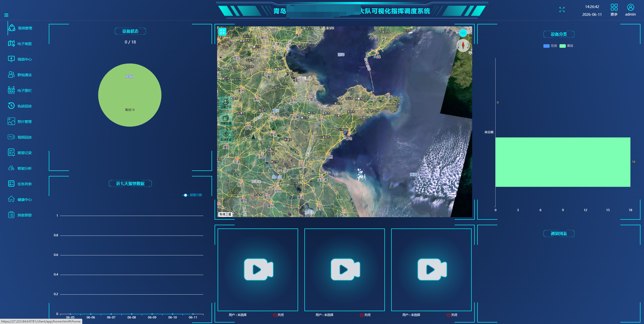This screenshot has height=324, width=644.
Task: Open the 轨迹回放 track replay icon
Action: click(x=11, y=106)
